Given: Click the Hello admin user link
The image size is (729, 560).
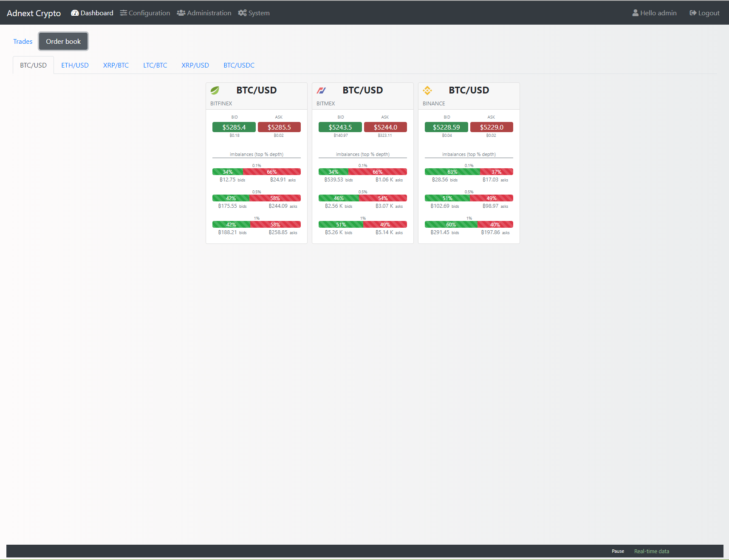Looking at the screenshot, I should (654, 13).
